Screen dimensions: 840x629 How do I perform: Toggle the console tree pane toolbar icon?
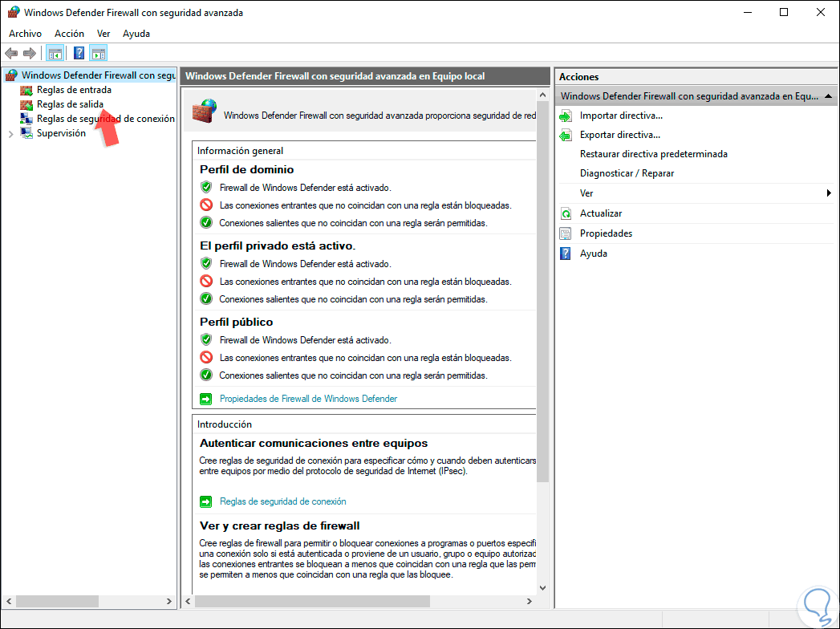(55, 53)
